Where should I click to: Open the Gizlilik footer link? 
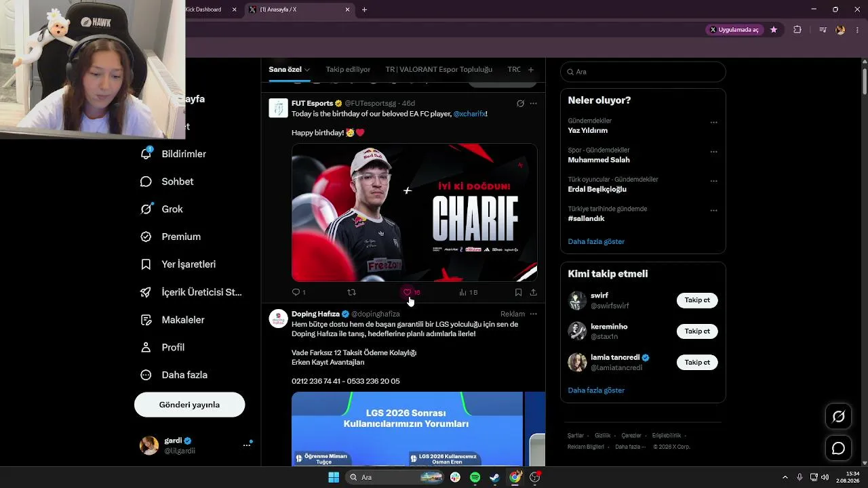(x=602, y=436)
